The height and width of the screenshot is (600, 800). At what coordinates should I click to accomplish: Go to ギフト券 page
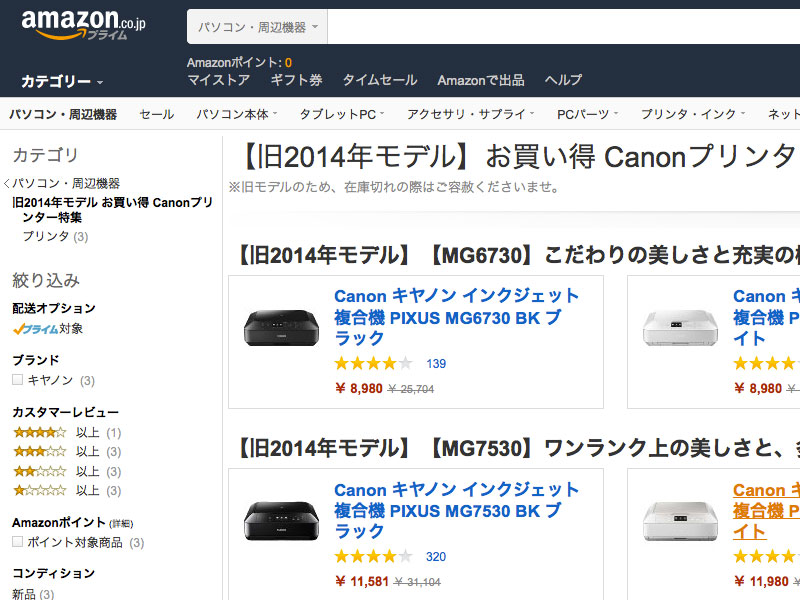click(x=296, y=80)
